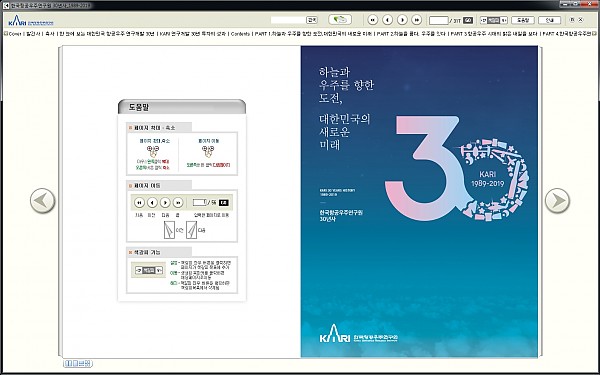Click the search button next to search field
This screenshot has height=375, width=600.
point(312,20)
